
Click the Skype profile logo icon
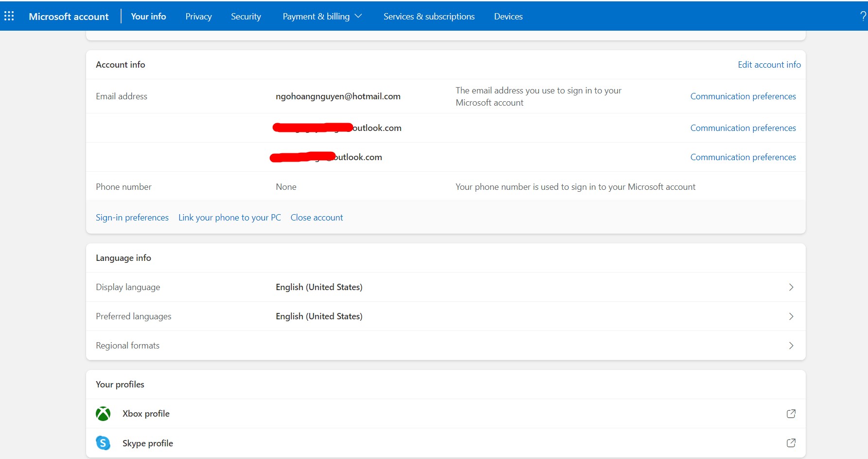[103, 443]
